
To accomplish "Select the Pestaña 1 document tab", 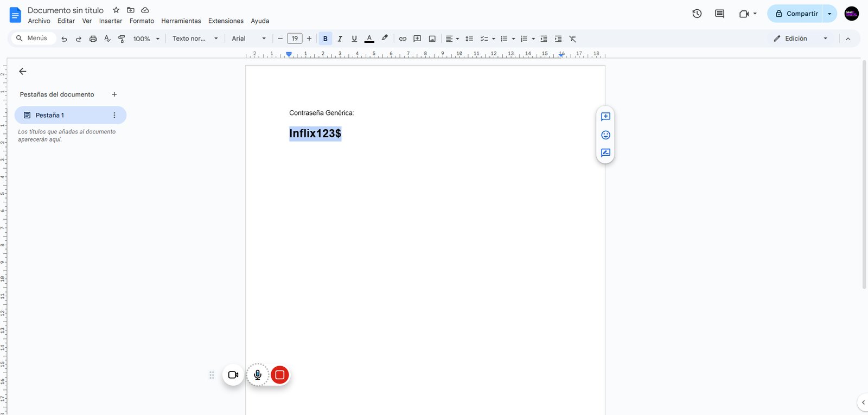I will (x=71, y=115).
